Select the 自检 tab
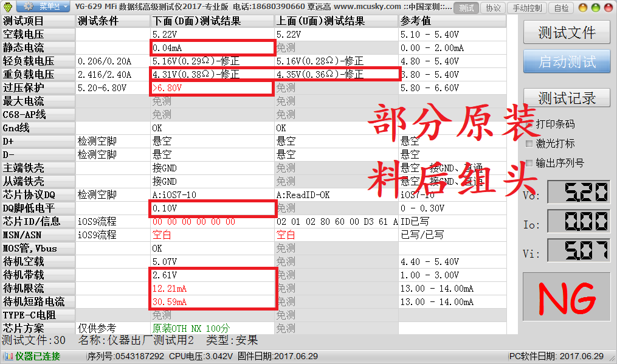Viewport: 617px width, 364px height. (560, 8)
